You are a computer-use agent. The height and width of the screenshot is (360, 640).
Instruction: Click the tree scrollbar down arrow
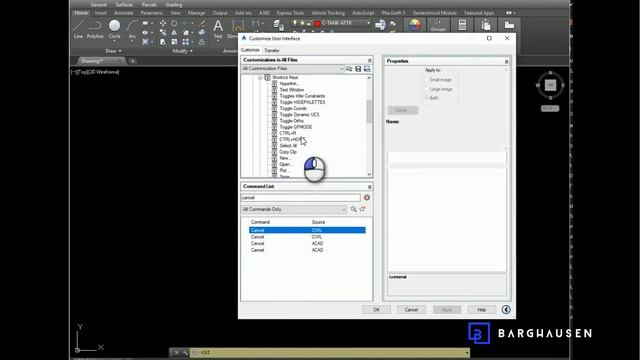(369, 174)
